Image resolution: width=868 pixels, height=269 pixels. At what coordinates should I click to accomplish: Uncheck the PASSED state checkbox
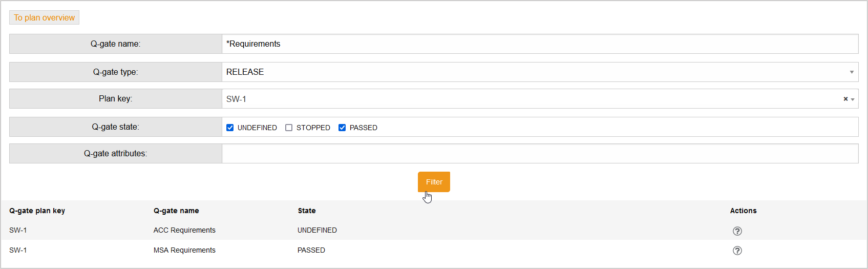click(x=342, y=128)
